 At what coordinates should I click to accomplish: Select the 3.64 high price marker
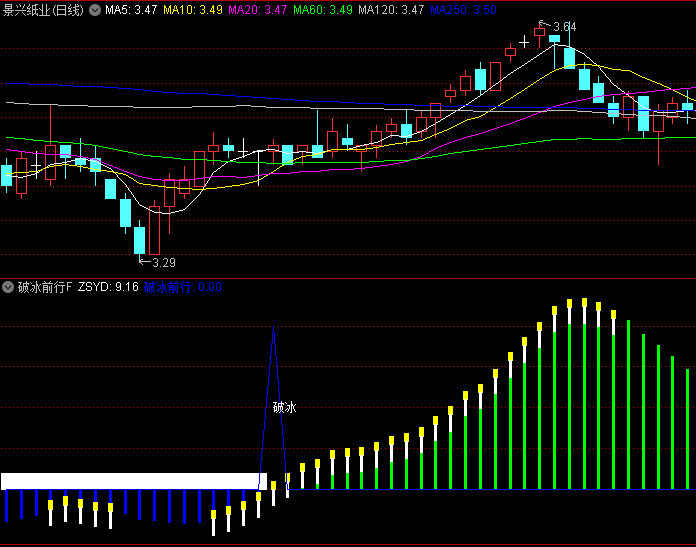tap(563, 26)
